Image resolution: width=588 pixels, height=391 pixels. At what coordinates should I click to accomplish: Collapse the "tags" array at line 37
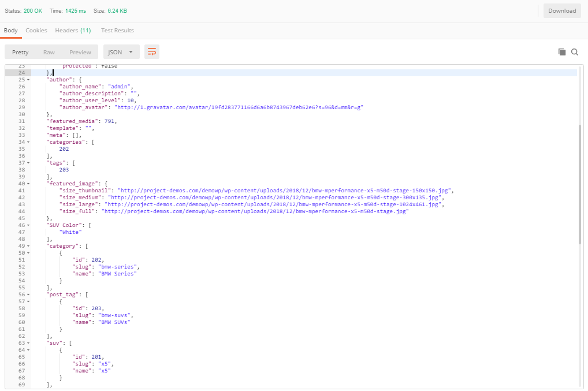tap(28, 163)
